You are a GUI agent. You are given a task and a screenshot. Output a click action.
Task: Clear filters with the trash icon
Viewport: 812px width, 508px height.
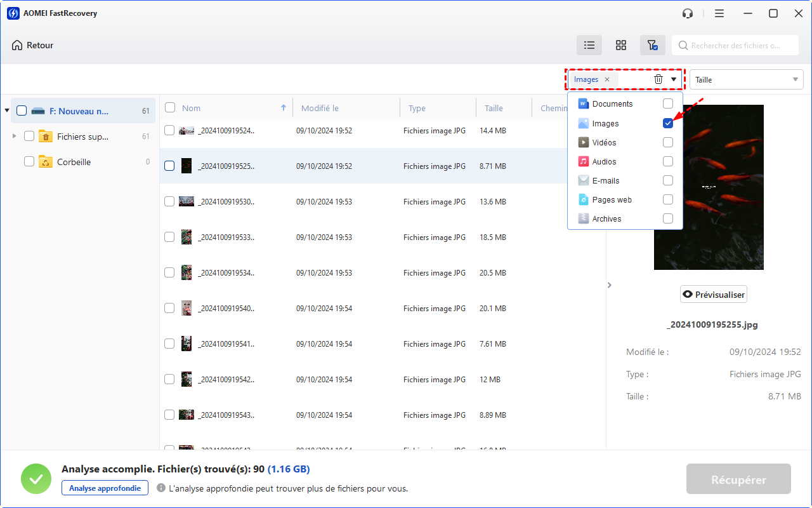coord(658,79)
